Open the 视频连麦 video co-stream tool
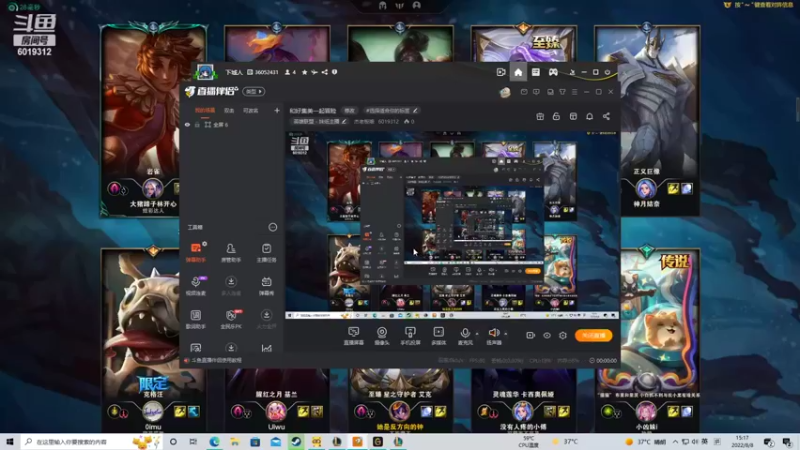The image size is (800, 450). tap(195, 286)
